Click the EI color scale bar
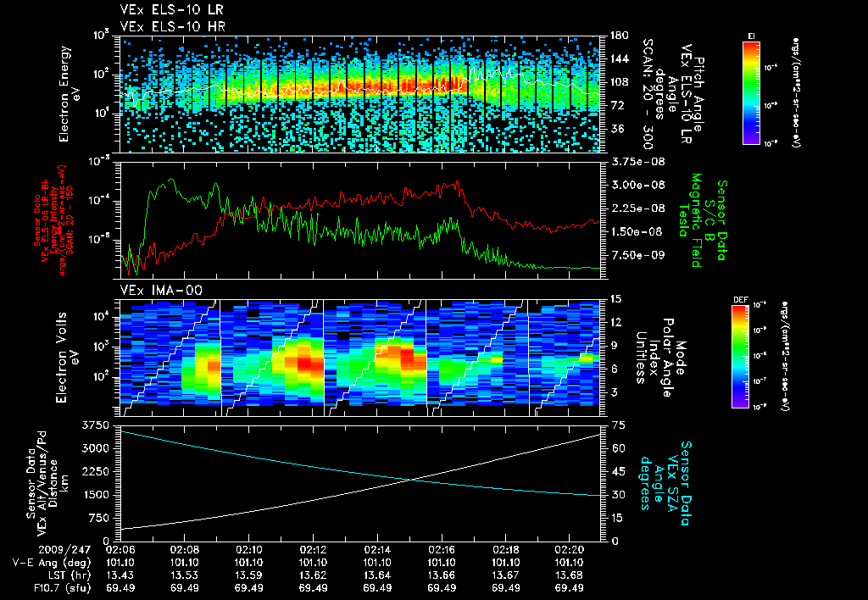Viewport: 868px width, 600px height. point(751,92)
